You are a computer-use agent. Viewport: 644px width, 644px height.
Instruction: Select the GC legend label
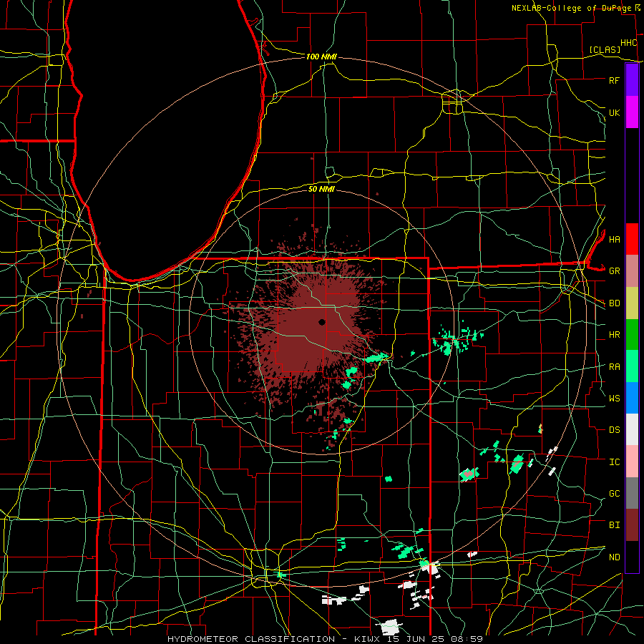(x=615, y=493)
